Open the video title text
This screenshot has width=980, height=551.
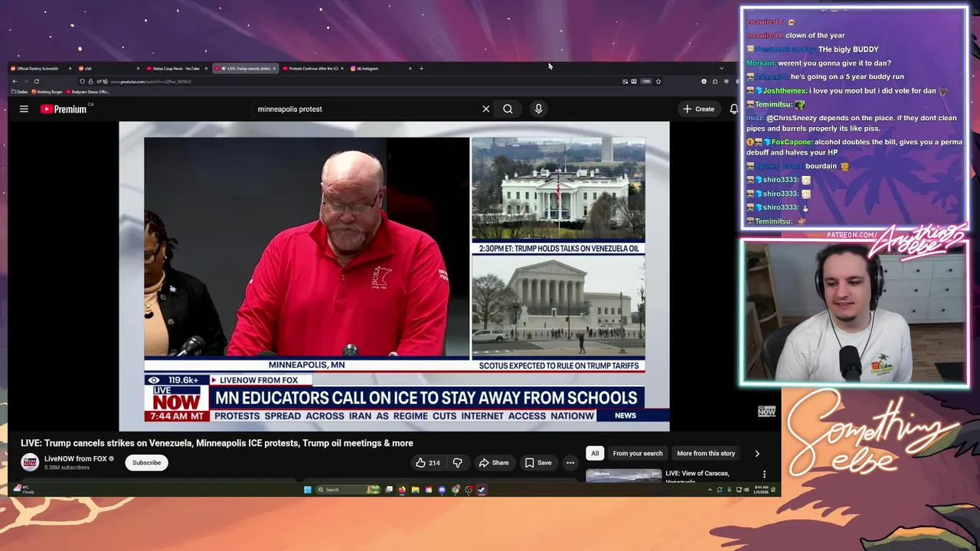217,443
